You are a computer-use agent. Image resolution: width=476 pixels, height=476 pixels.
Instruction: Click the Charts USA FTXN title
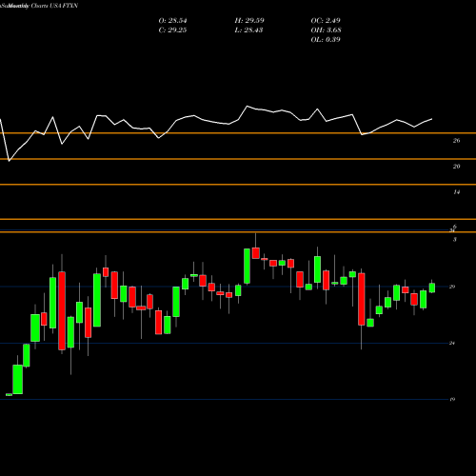coord(54,6)
